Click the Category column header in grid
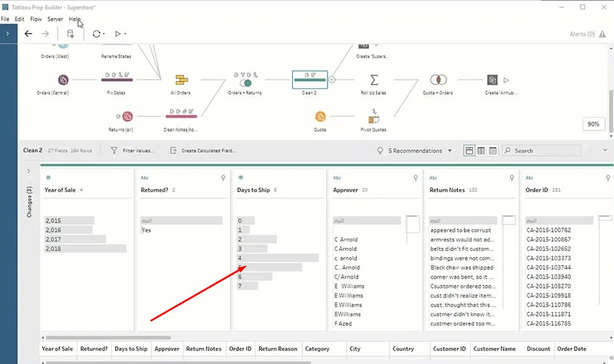The width and height of the screenshot is (614, 364). tap(317, 349)
